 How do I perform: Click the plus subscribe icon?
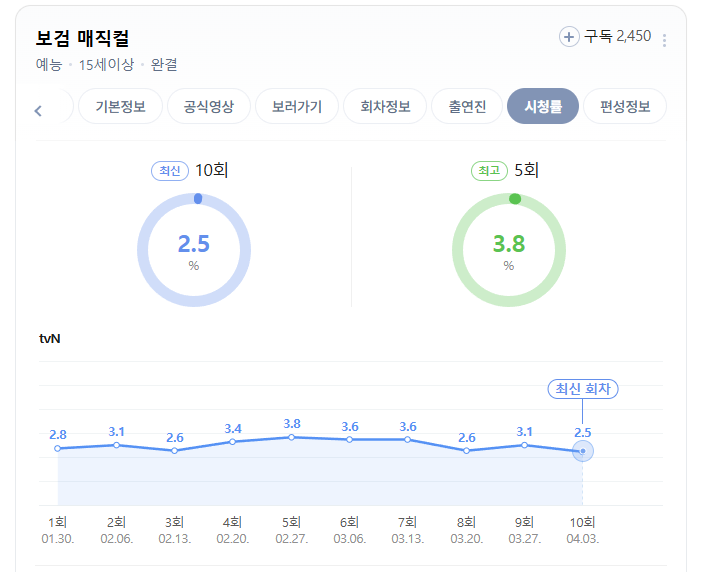(x=569, y=37)
